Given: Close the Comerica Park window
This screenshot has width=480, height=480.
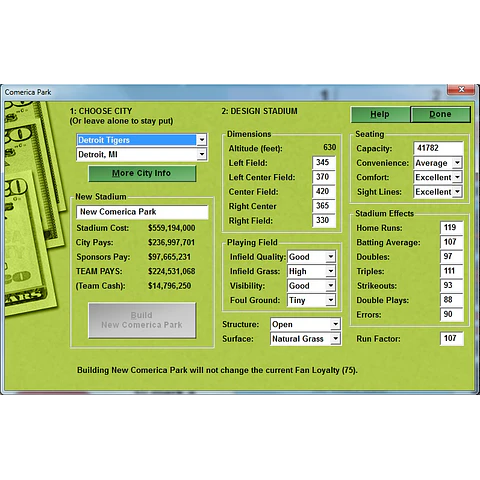Looking at the screenshot, I should point(461,89).
